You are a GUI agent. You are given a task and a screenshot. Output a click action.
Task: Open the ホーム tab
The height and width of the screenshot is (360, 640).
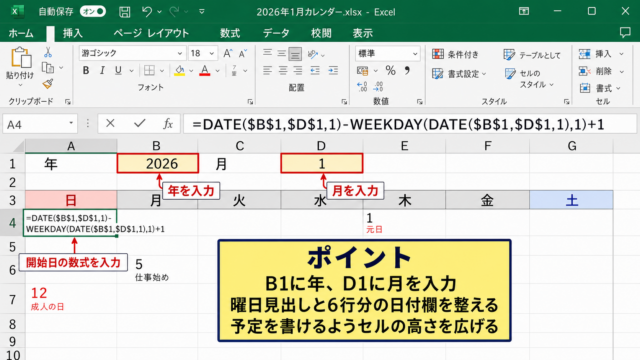[21, 33]
